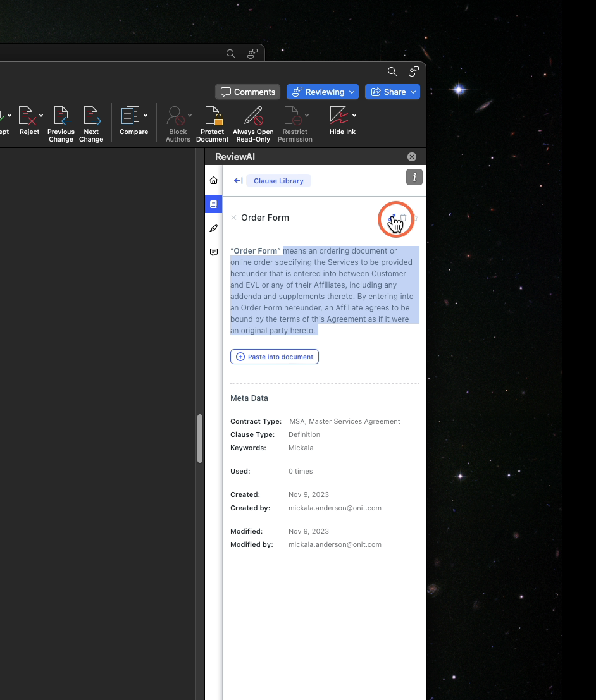The height and width of the screenshot is (700, 596).
Task: Click the Compare documents icon
Action: click(130, 116)
